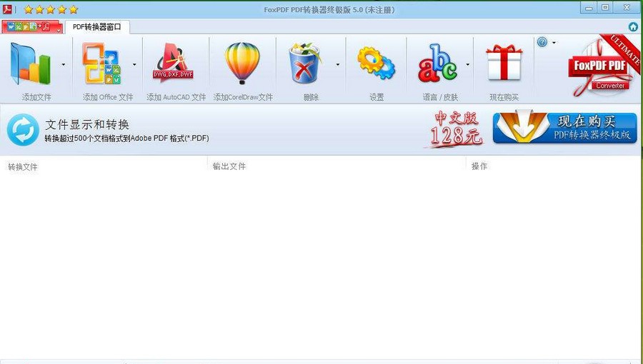Image resolution: width=643 pixels, height=364 pixels.
Task: Expand the Add Office files dropdown arrow
Action: click(134, 64)
